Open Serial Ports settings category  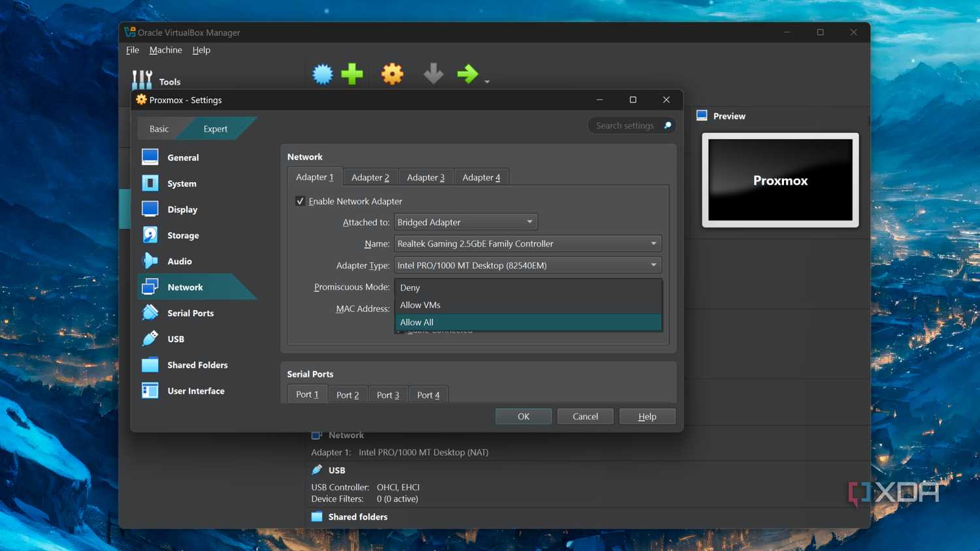pyautogui.click(x=197, y=313)
